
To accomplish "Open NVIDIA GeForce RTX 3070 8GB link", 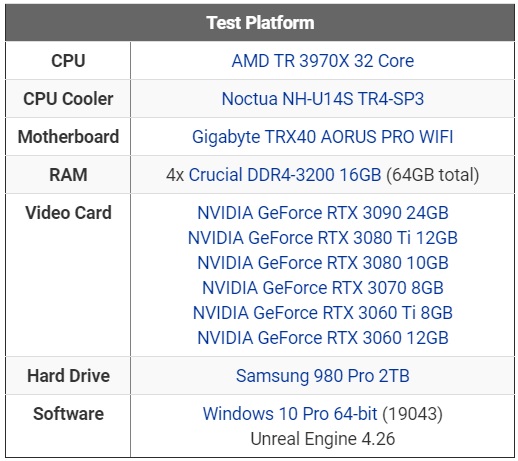I will coord(323,288).
